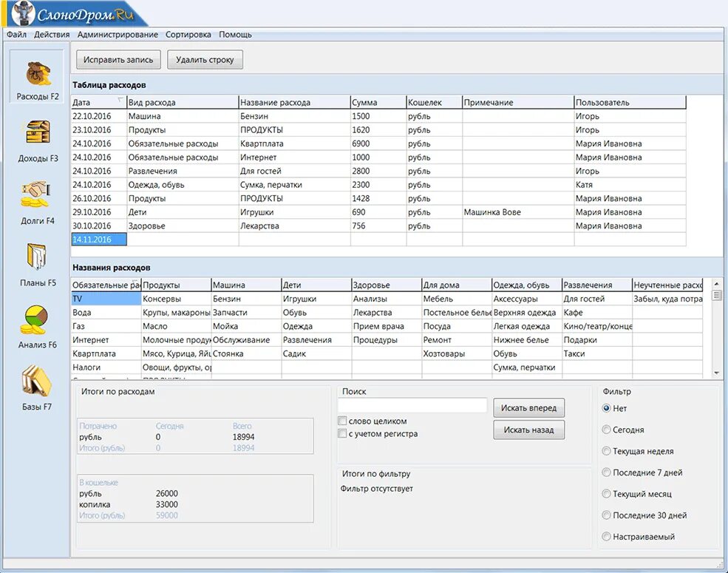Open the Расходы F2 money bag icon
Viewport: 728px width, 573px height.
pyautogui.click(x=38, y=74)
